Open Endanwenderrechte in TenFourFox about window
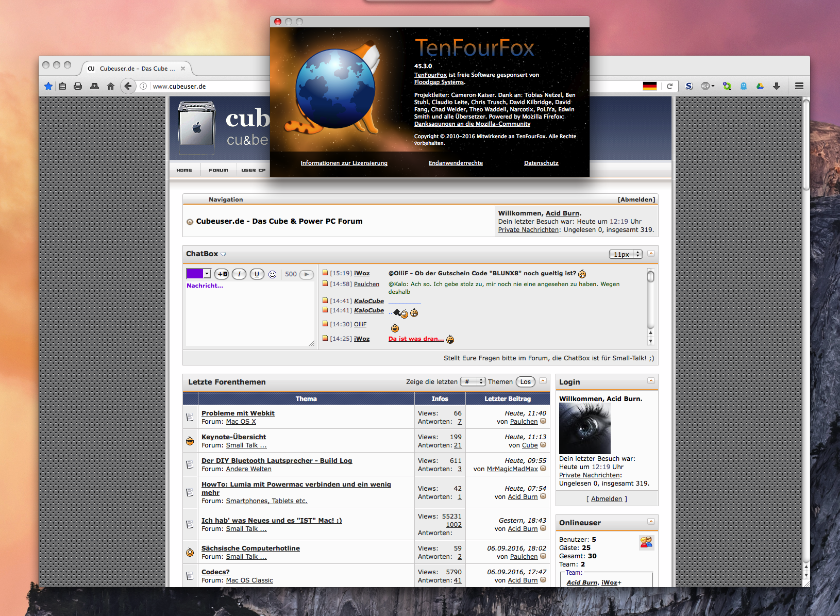The height and width of the screenshot is (616, 840). click(x=456, y=163)
